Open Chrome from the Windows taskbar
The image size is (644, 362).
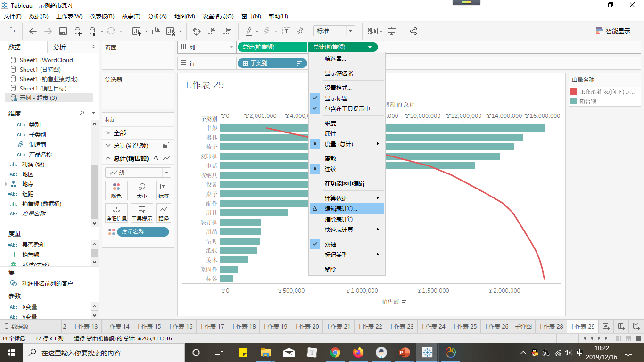click(335, 352)
